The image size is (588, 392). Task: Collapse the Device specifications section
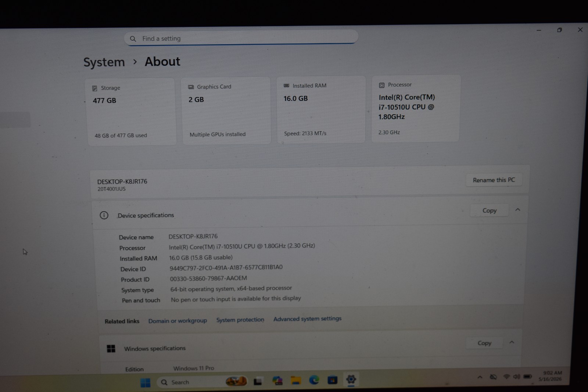(x=517, y=210)
